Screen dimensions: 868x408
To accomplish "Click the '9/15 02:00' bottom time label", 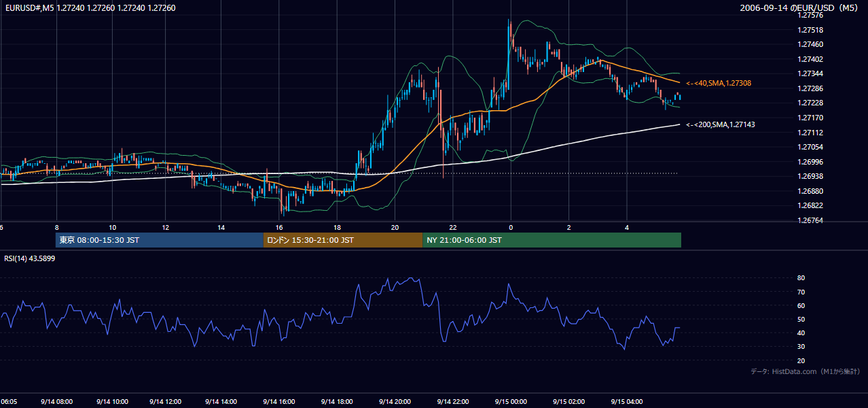I will tap(569, 402).
